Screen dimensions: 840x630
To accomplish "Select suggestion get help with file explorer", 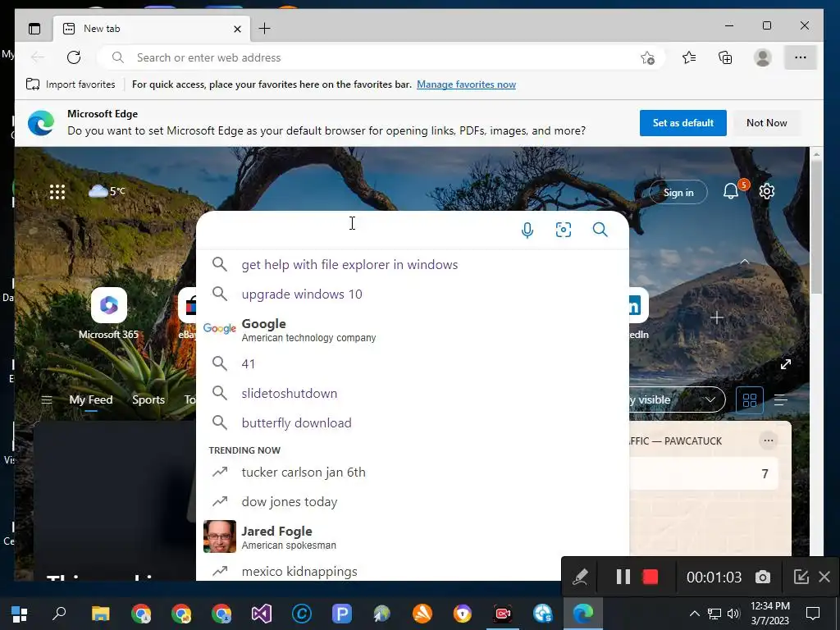I will (x=413, y=264).
